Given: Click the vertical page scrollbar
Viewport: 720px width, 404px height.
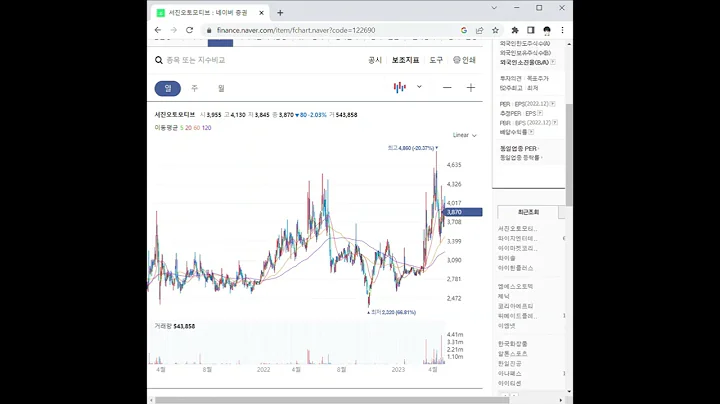Looking at the screenshot, I should [x=569, y=154].
